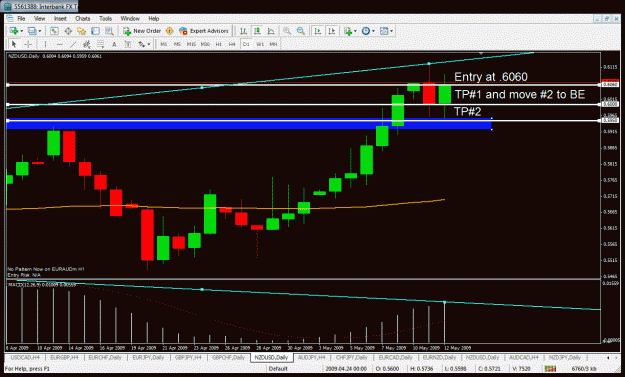
Task: Select the Trendline drawing tool
Action: (x=73, y=44)
